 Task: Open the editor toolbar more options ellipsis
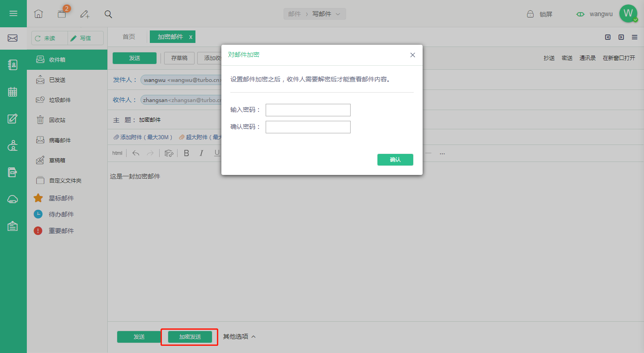(442, 153)
